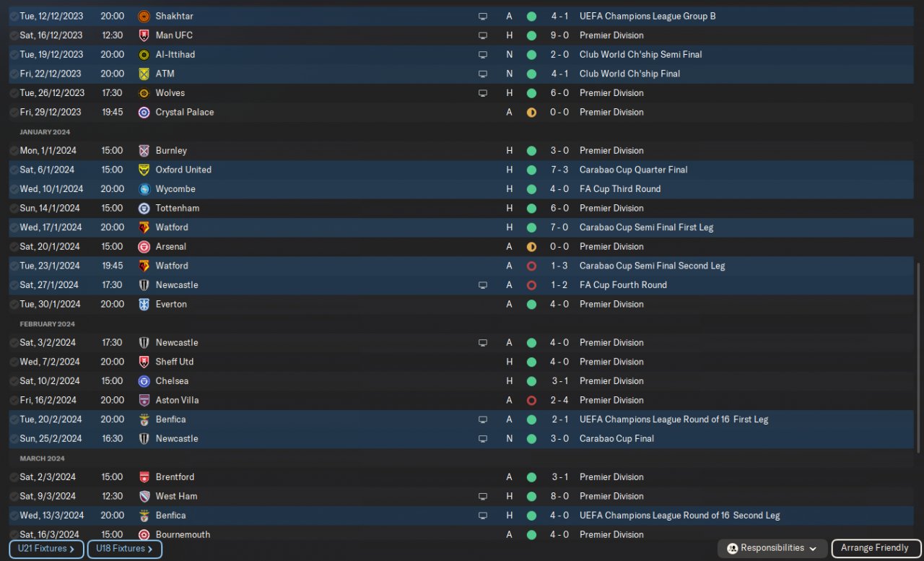924x561 pixels.
Task: Click the Arrange Friendly button
Action: click(876, 549)
